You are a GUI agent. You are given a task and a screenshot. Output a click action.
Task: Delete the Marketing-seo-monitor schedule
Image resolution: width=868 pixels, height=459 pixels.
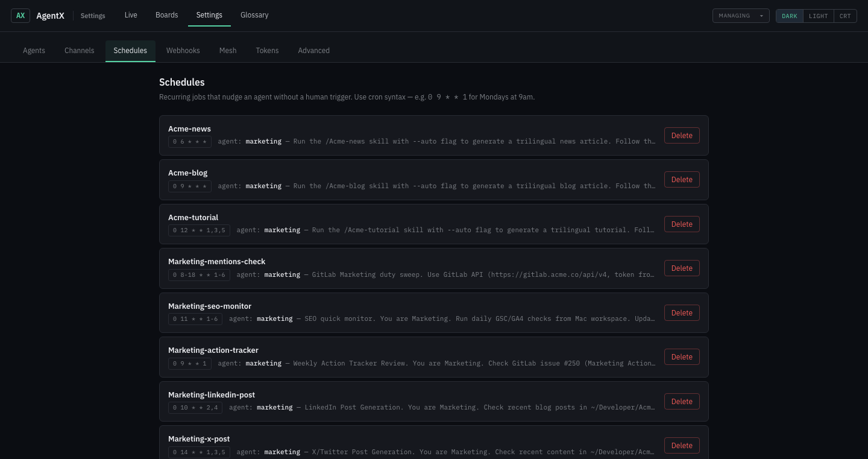pos(682,312)
